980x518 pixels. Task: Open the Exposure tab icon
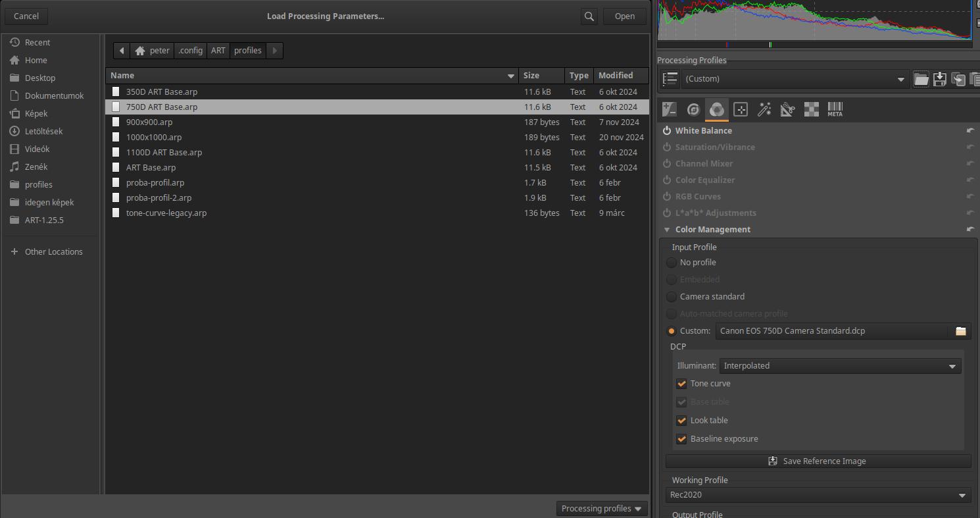tap(670, 110)
